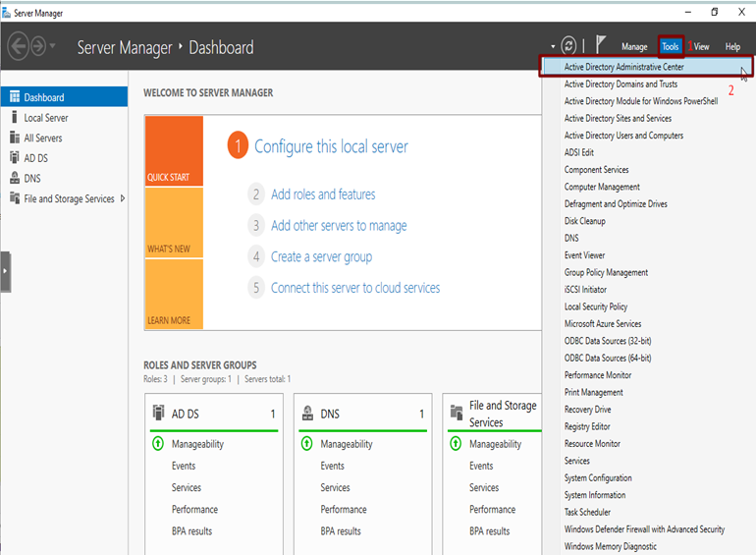Open ODBC Data Sources (64-bit)

click(608, 358)
